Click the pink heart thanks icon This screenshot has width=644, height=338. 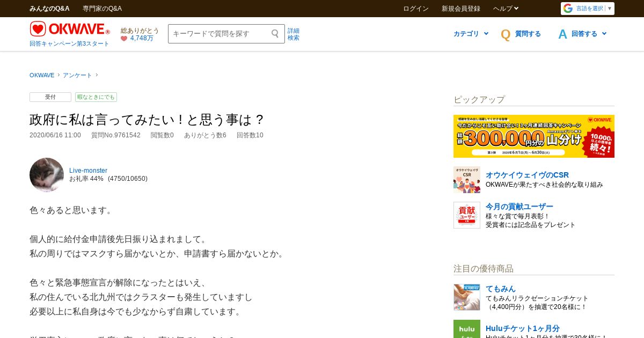click(124, 39)
